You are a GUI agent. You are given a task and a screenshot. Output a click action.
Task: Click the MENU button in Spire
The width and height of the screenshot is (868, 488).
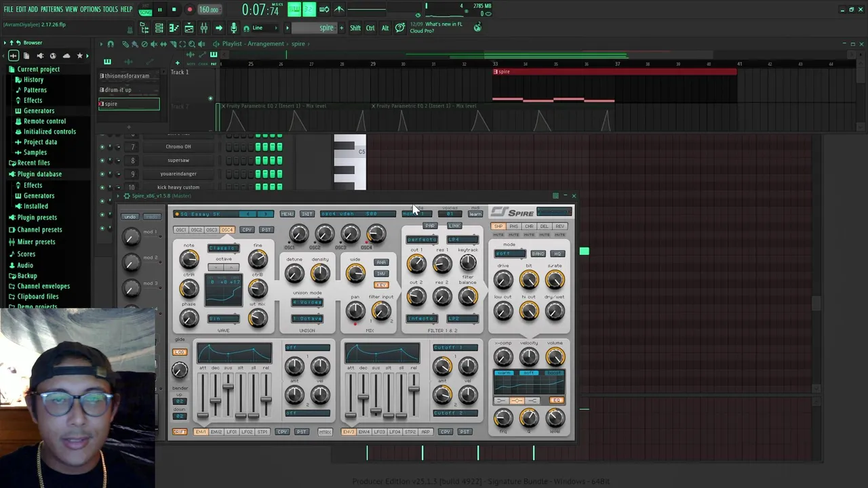(x=287, y=214)
